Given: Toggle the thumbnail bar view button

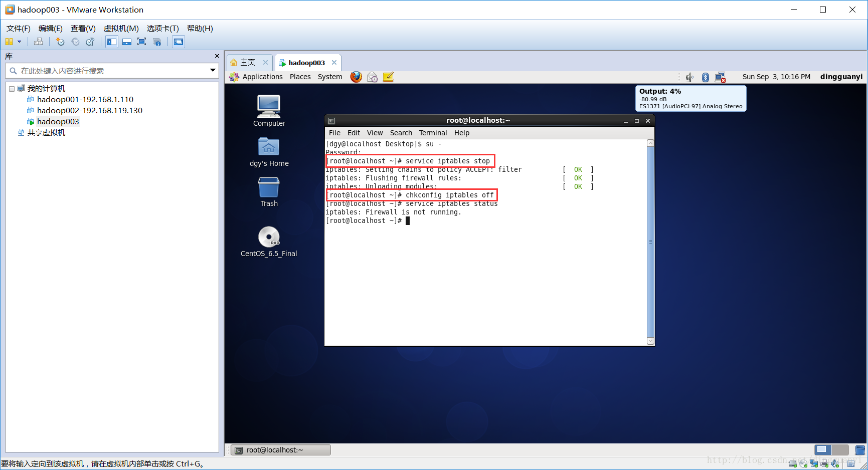Looking at the screenshot, I should [x=127, y=42].
